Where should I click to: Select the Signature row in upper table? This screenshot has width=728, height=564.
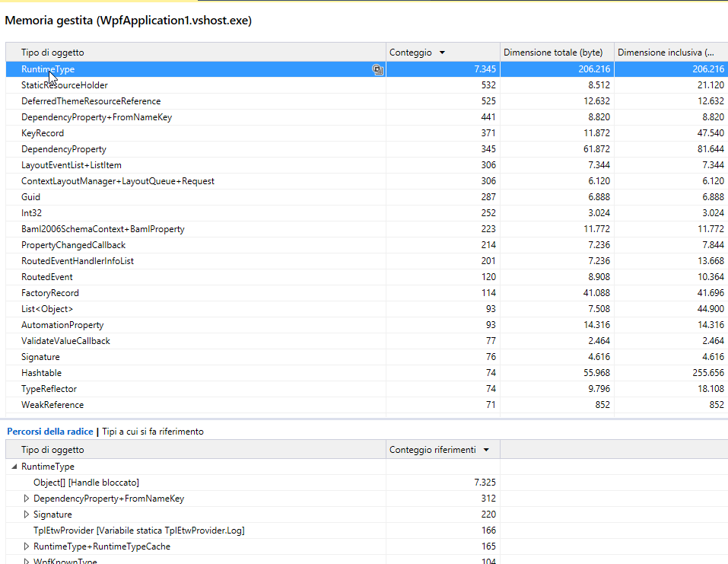[367, 357]
